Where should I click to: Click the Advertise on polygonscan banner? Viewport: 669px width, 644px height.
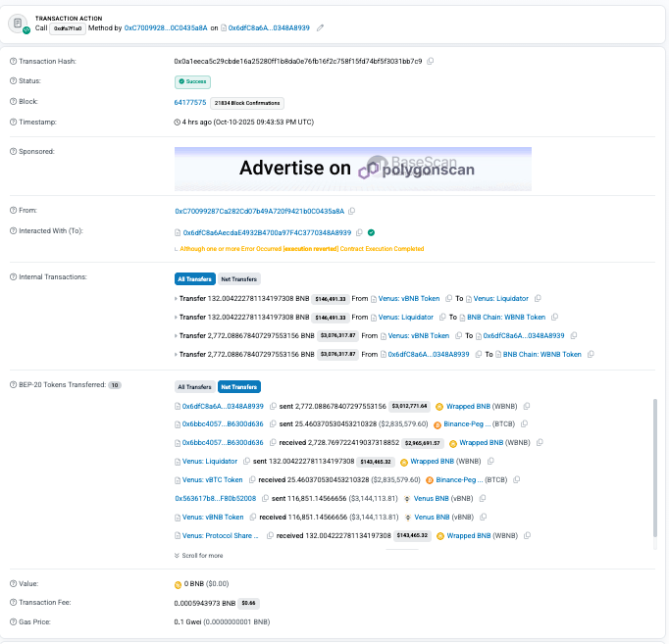coord(353,169)
